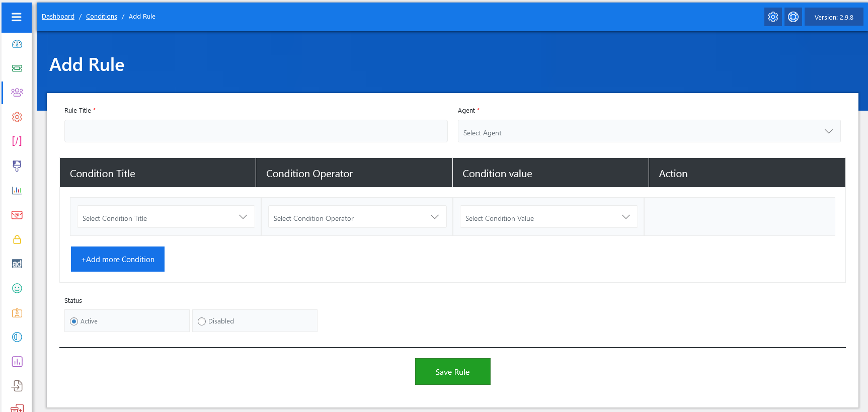Open the life ring support icon

[x=793, y=17]
